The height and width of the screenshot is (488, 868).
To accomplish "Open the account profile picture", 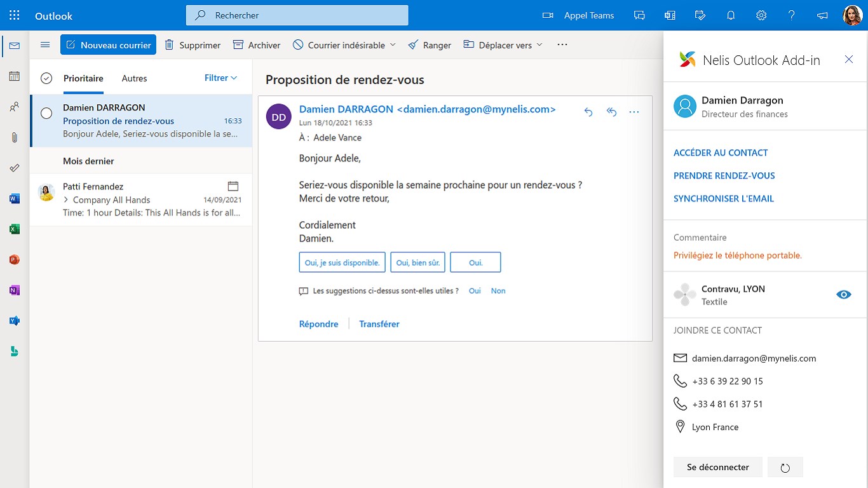I will 853,15.
